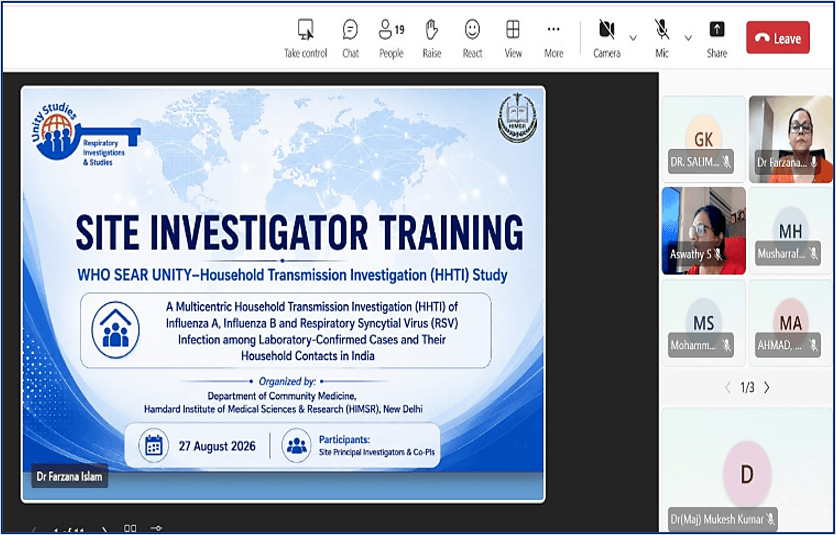The height and width of the screenshot is (535, 836).
Task: Click muted mic icon on DR. SALIM tile
Action: 726,162
